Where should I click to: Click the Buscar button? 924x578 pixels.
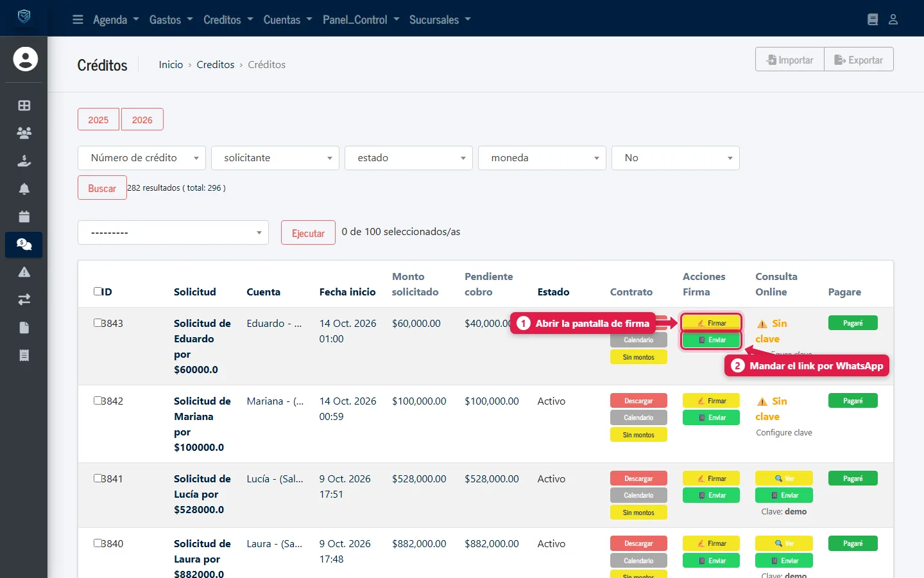tap(102, 188)
